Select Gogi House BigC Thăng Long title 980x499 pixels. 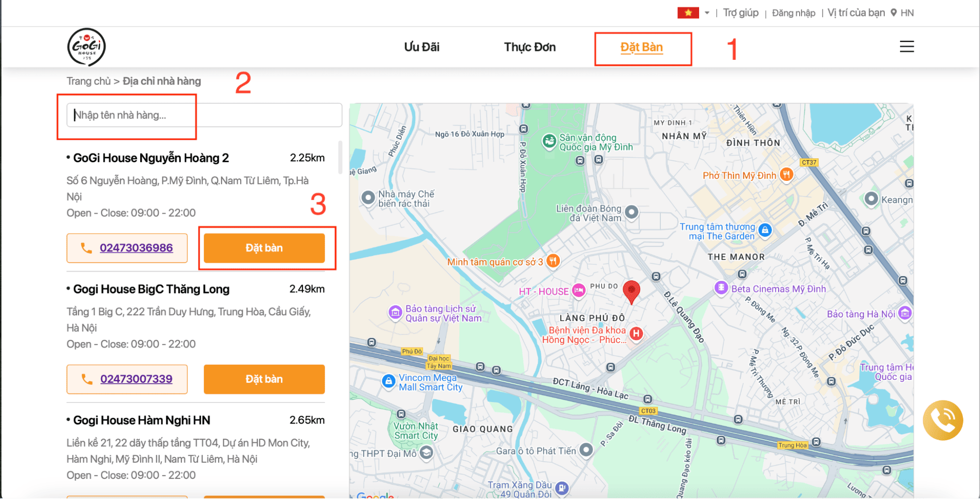(151, 289)
